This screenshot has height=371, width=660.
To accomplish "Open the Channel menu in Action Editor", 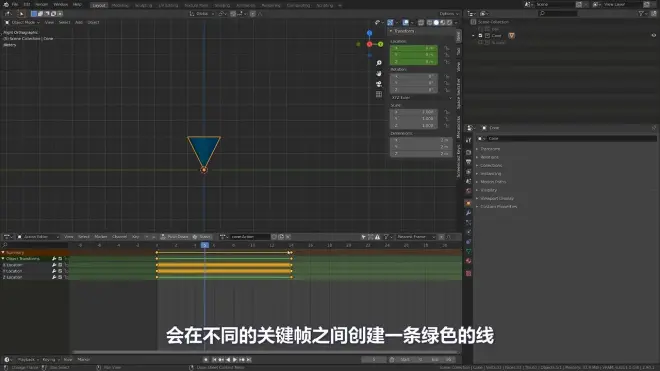I will (x=119, y=237).
